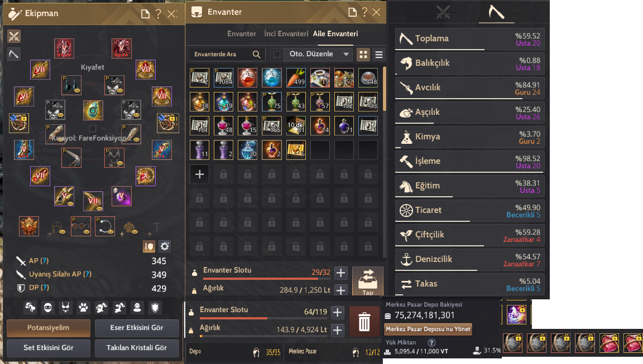Select the crossed swords combat icon in Ekipman
643x364 pixels.
14,36
